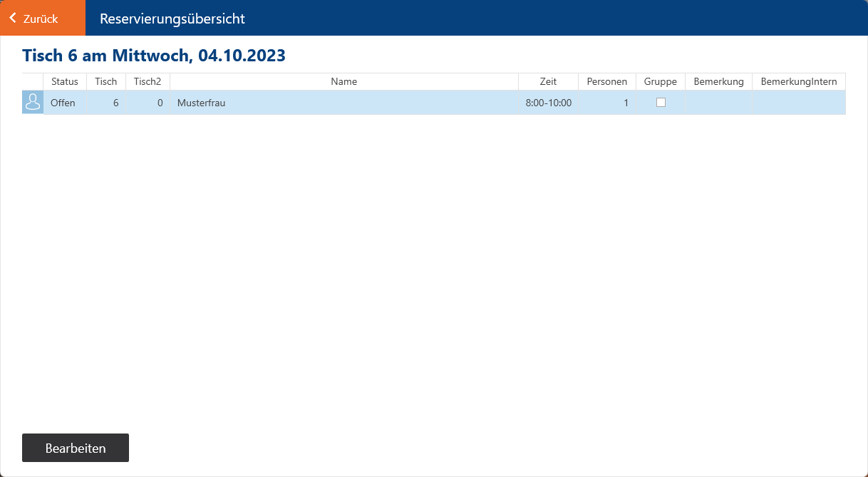
Task: Click the 8:00-10:00 time cell
Action: pyautogui.click(x=548, y=103)
